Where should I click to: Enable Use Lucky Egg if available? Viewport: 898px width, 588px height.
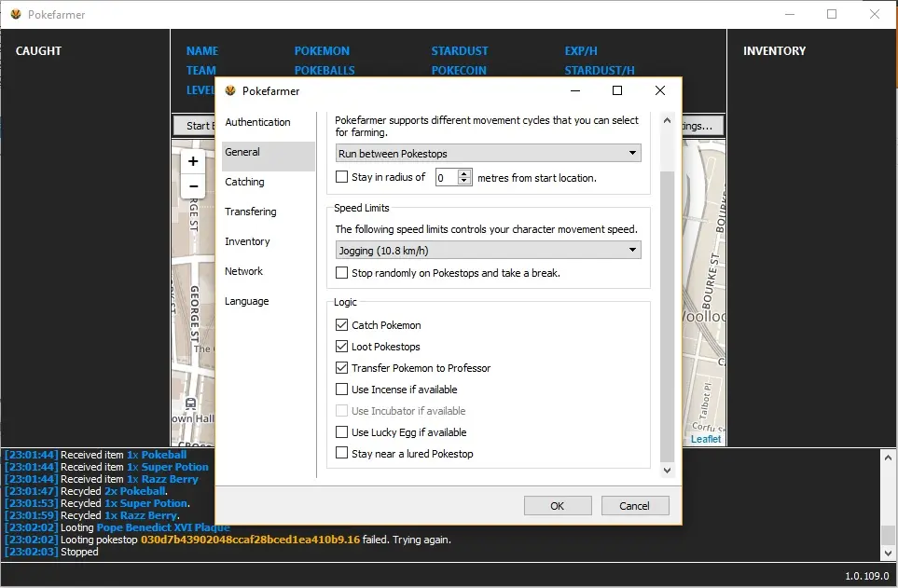(341, 432)
